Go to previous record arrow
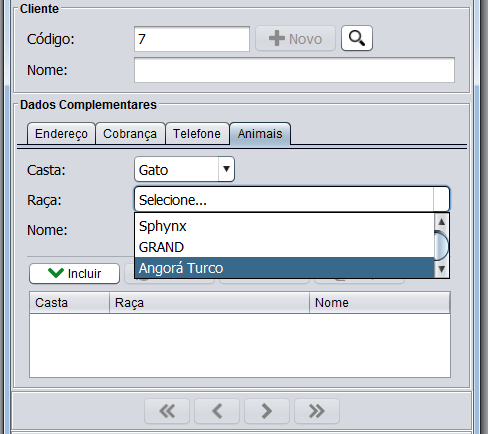The image size is (488, 434). coord(217,411)
